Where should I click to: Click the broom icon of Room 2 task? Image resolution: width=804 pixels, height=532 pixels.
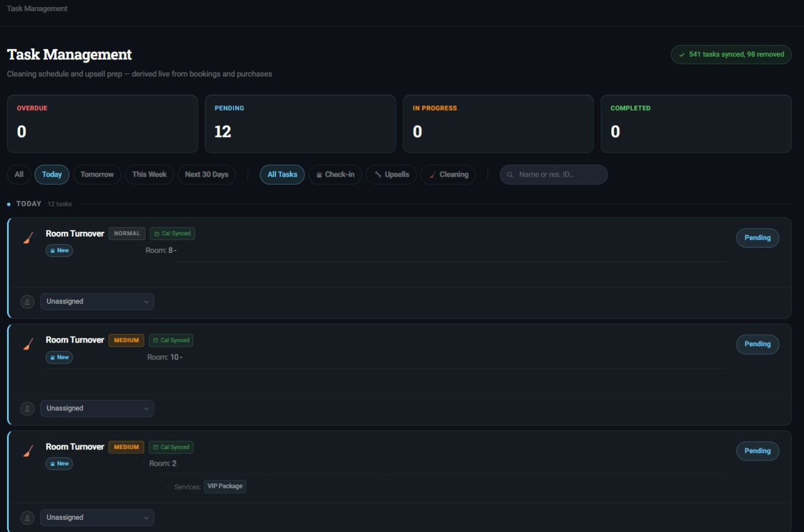(x=28, y=451)
